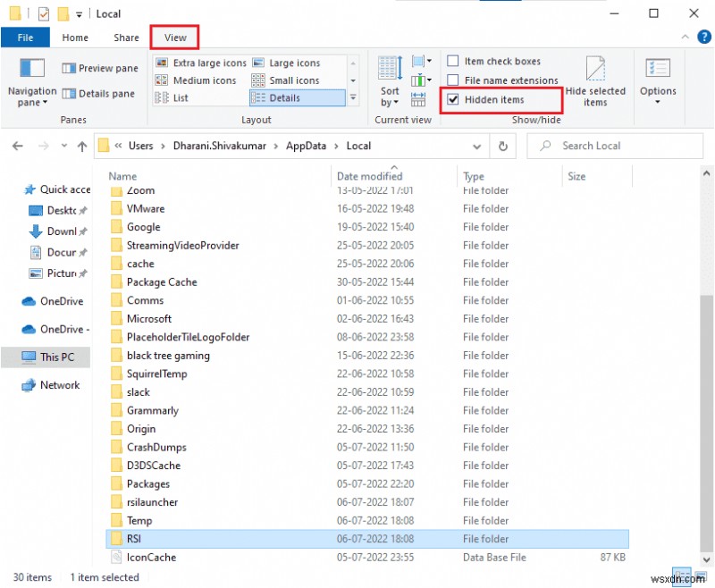Viewport: 715px width, 588px height.
Task: Toggle the Preview pane
Action: pos(100,69)
